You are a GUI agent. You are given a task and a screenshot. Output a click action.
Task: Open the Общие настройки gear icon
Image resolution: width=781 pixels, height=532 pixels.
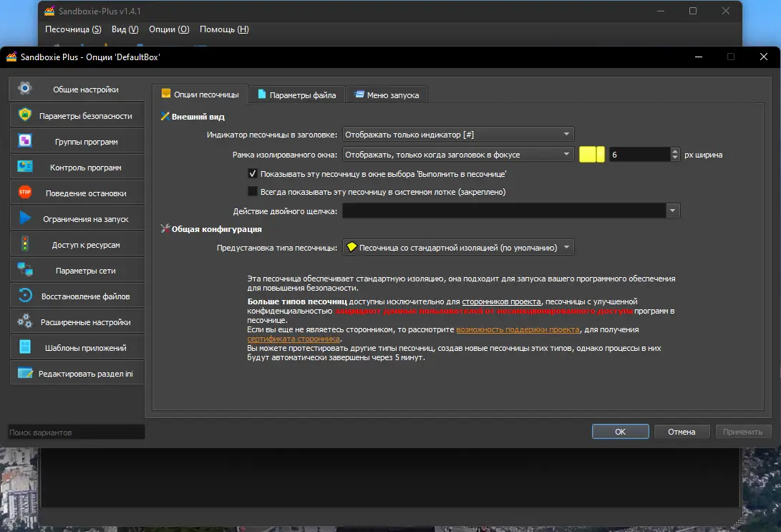click(24, 89)
